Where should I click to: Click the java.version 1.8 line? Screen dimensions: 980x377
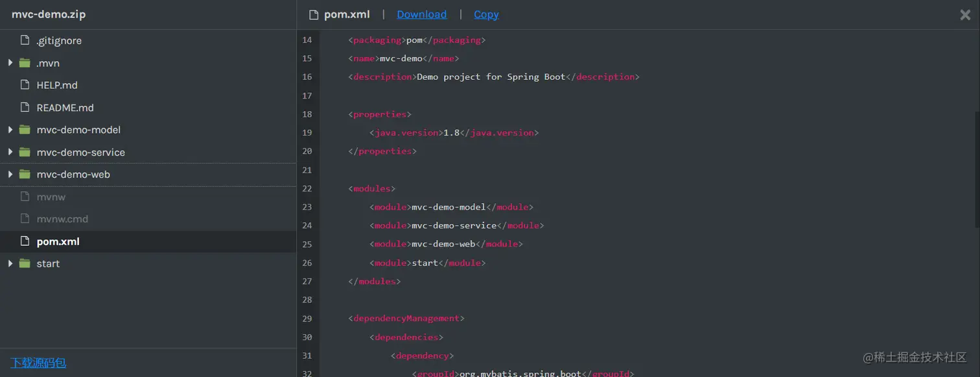tap(454, 132)
